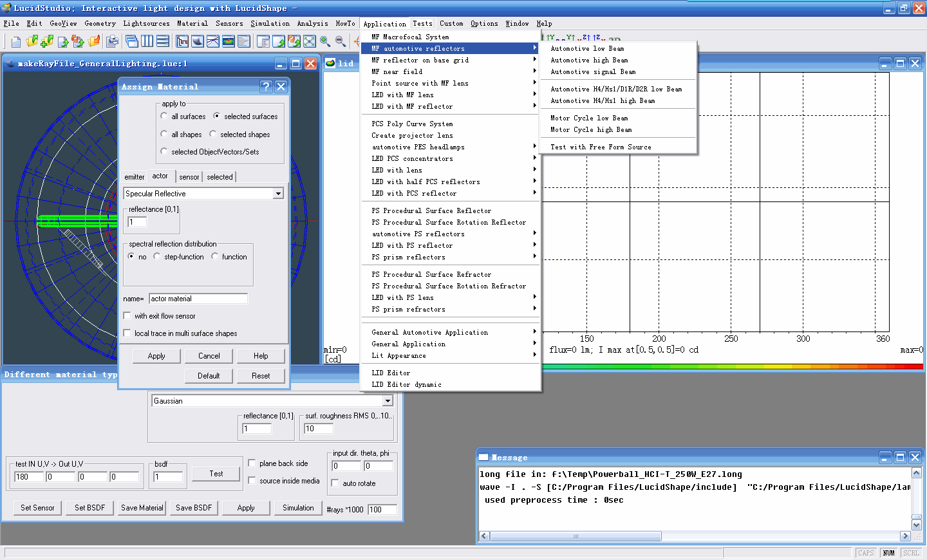Click the 3D surface view icon
This screenshot has height=560, width=927.
pyautogui.click(x=198, y=42)
